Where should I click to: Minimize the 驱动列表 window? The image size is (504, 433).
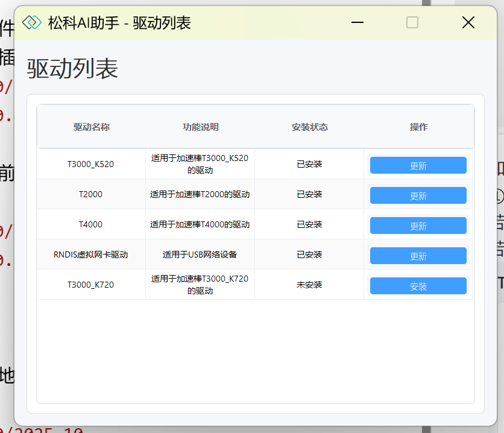coord(358,22)
